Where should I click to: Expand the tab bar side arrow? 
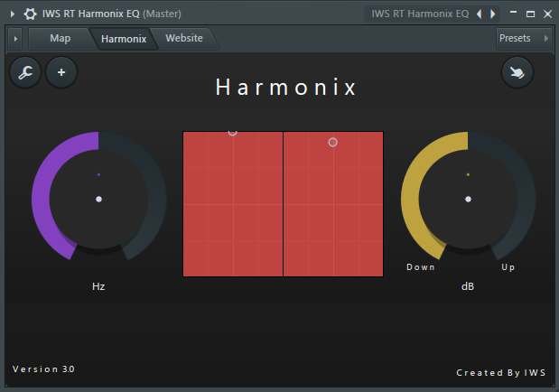15,39
